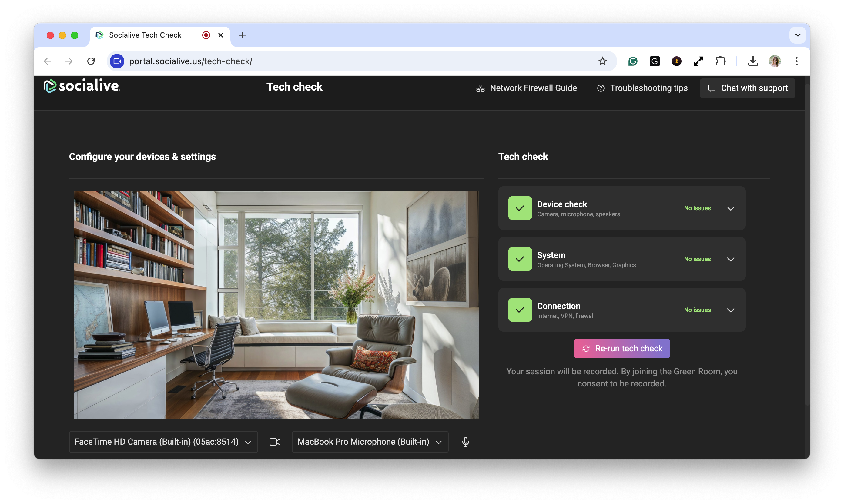844x504 pixels.
Task: Bookmark page with star icon
Action: coord(602,61)
